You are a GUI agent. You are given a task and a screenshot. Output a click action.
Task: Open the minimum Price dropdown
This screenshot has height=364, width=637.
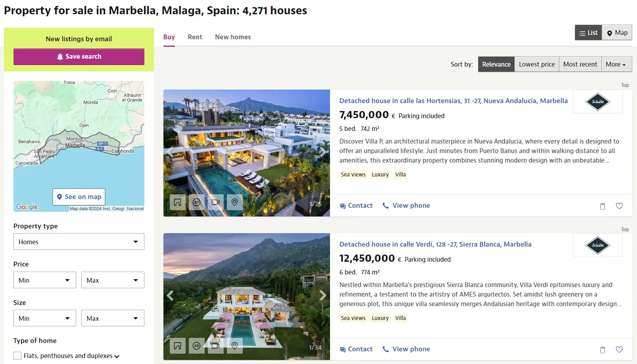tap(44, 280)
